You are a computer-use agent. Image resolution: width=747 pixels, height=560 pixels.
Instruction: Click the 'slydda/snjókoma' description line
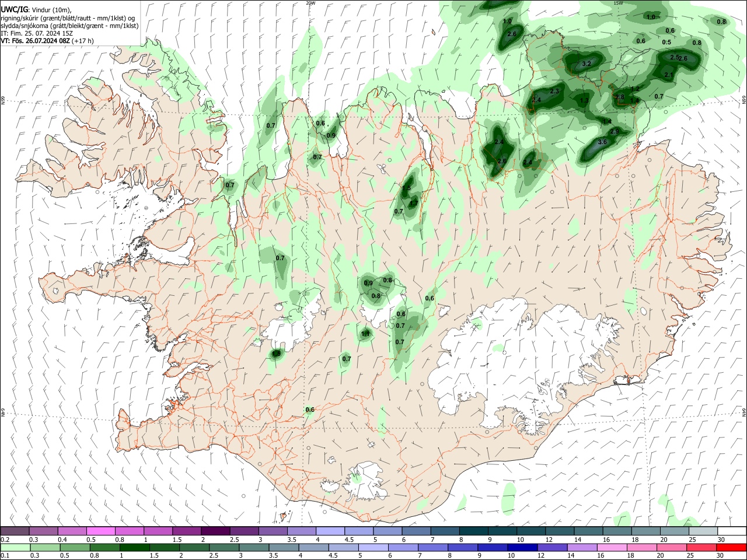click(x=69, y=26)
